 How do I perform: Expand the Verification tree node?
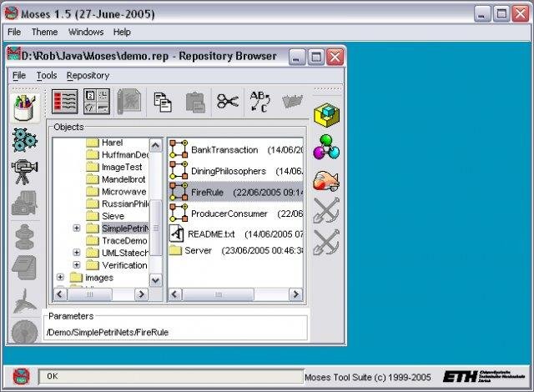(x=77, y=264)
